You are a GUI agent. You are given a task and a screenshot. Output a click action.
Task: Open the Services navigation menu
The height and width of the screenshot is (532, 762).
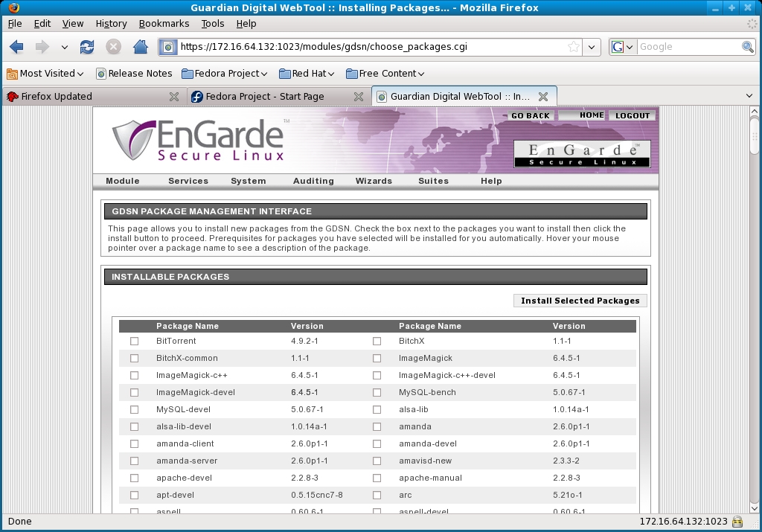(188, 181)
